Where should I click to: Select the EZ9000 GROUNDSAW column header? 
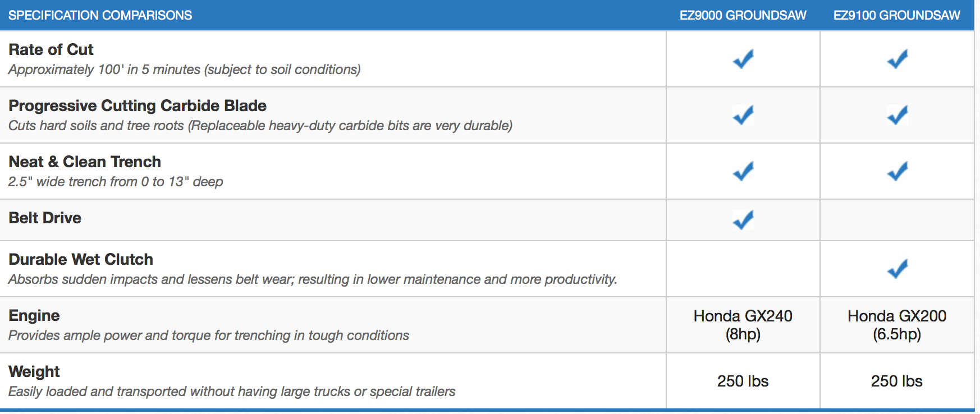pyautogui.click(x=743, y=15)
